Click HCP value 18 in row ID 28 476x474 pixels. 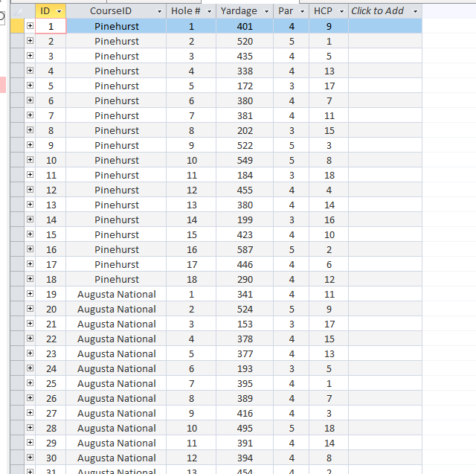(x=329, y=428)
